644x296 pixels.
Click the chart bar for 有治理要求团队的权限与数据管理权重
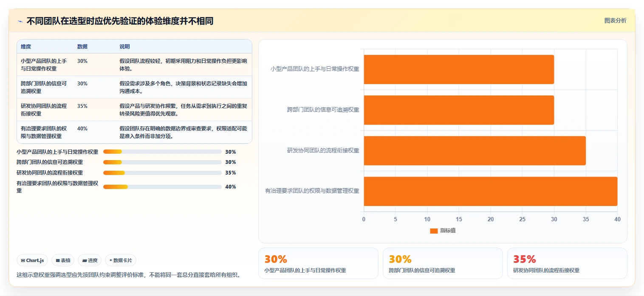pyautogui.click(x=491, y=191)
